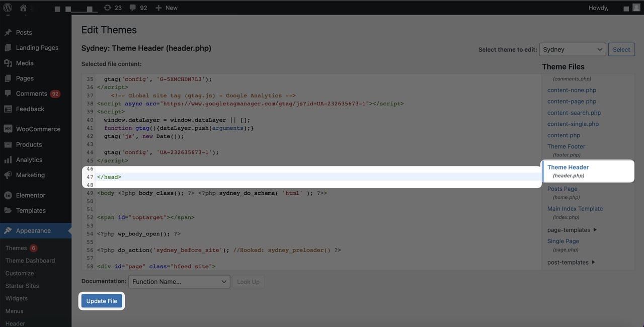Open the user avatar next to Howdy
The width and height of the screenshot is (644, 327).
[636, 8]
